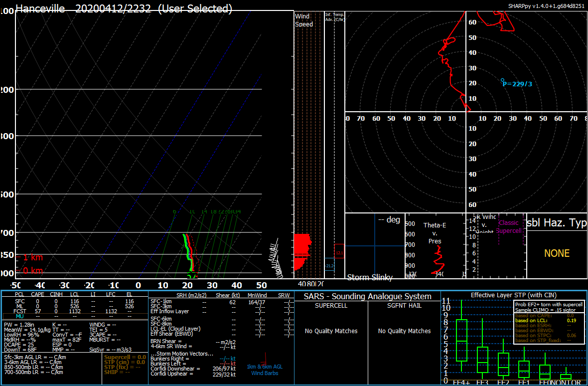Image resolution: width=588 pixels, height=386 pixels.
Task: Click the 'LowRH = 96%' value
Action: 22,335
